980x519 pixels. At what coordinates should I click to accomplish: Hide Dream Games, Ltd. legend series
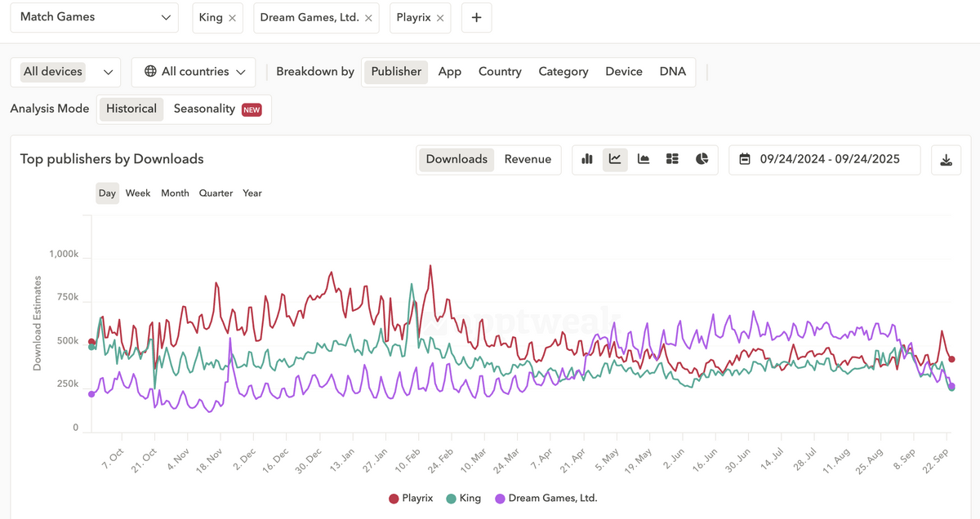click(546, 498)
